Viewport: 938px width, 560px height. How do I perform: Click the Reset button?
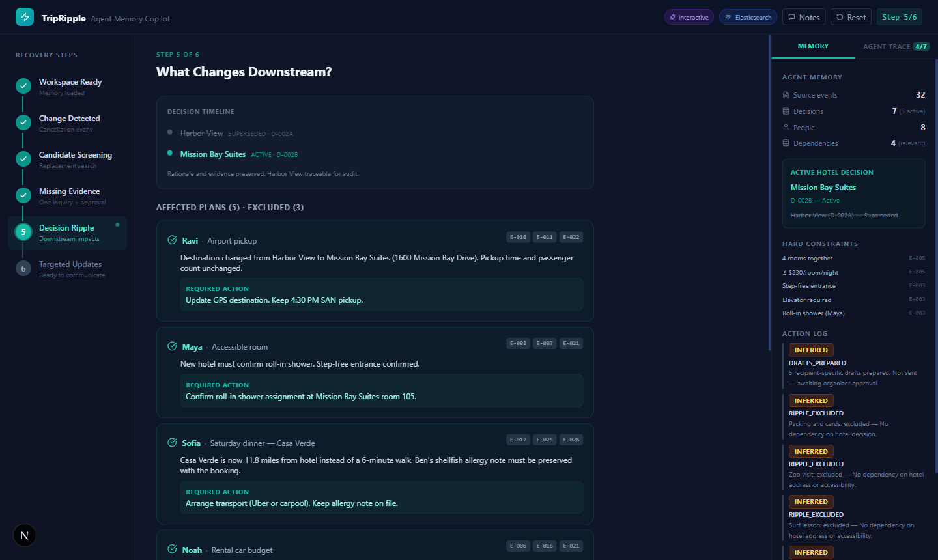(x=851, y=17)
